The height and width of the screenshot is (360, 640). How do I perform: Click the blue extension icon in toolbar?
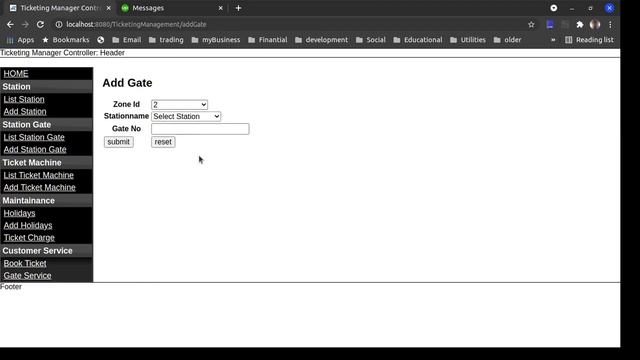coord(550,24)
